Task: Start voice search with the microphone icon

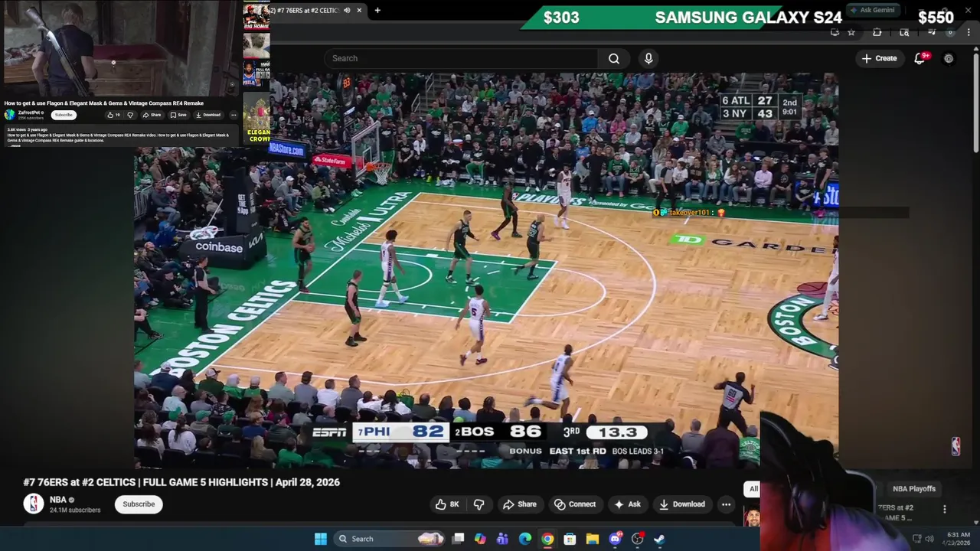Action: 648,58
